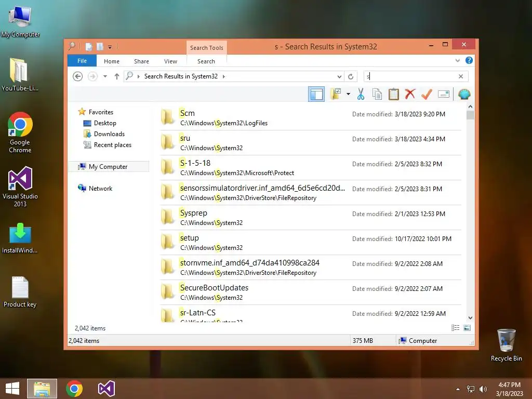532x399 pixels.
Task: Select the sru folder result
Action: 311,142
